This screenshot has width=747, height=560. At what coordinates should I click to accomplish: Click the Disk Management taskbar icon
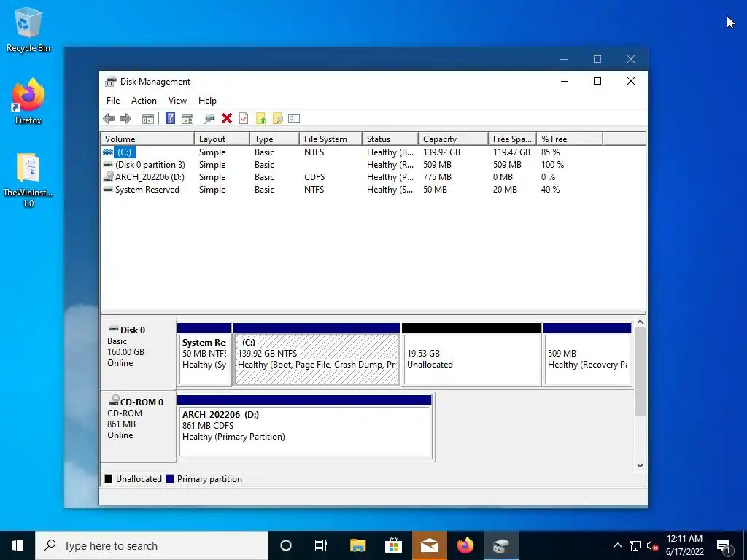coord(501,545)
